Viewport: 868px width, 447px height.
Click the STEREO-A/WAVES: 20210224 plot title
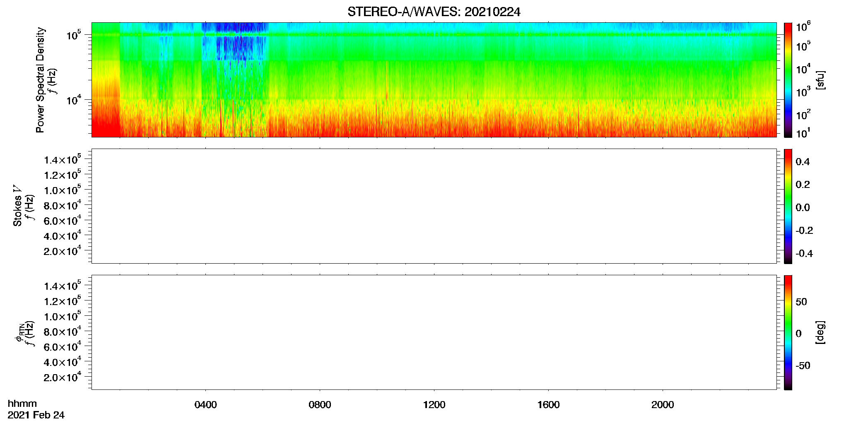tap(434, 12)
